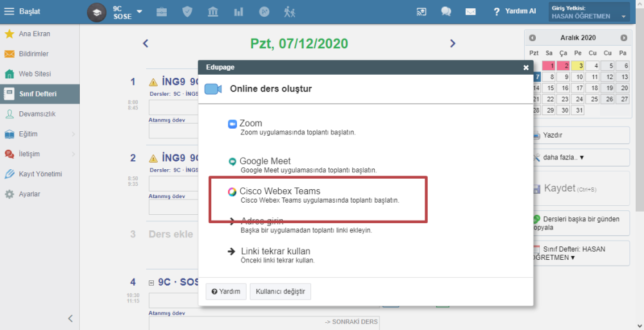The height and width of the screenshot is (330, 644).
Task: Click the Kaydet save button
Action: pyautogui.click(x=581, y=188)
